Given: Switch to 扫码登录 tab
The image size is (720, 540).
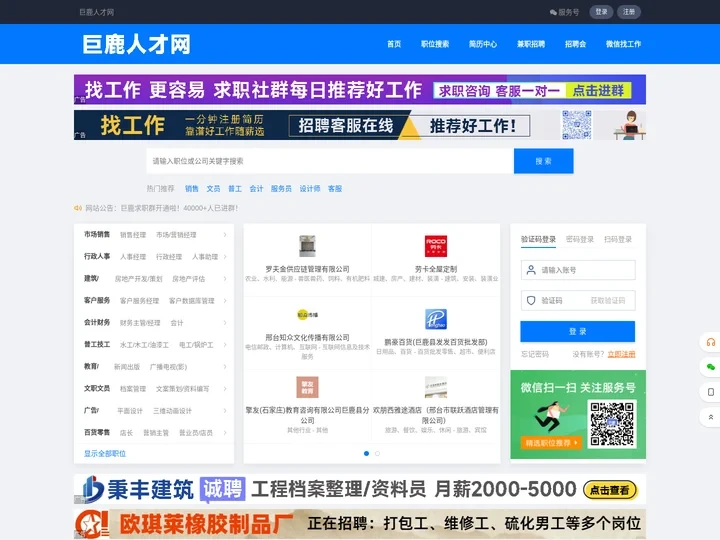Looking at the screenshot, I should pyautogui.click(x=618, y=239).
